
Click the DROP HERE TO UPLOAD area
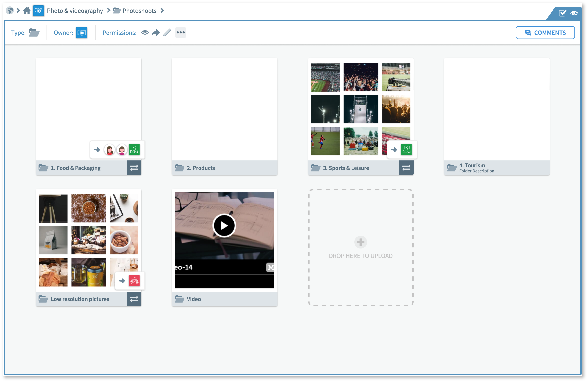pos(360,248)
